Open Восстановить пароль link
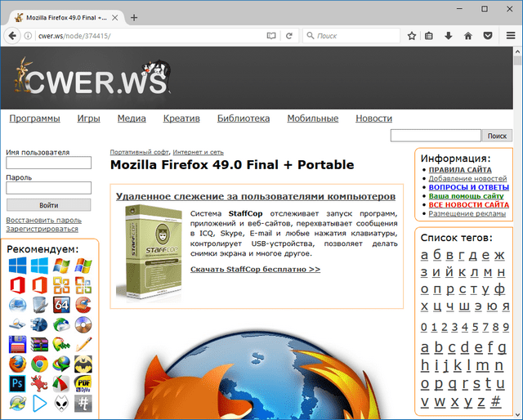 pyautogui.click(x=43, y=220)
